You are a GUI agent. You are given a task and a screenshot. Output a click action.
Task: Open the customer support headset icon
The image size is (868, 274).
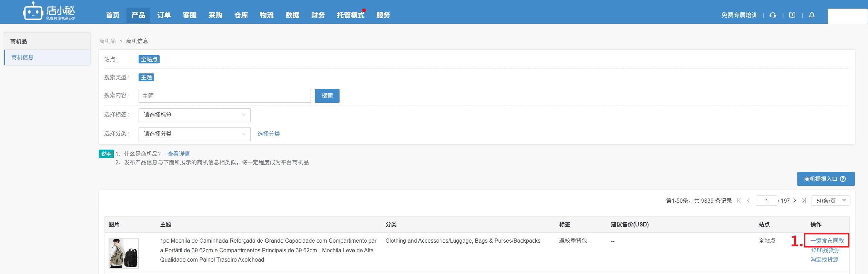click(773, 15)
